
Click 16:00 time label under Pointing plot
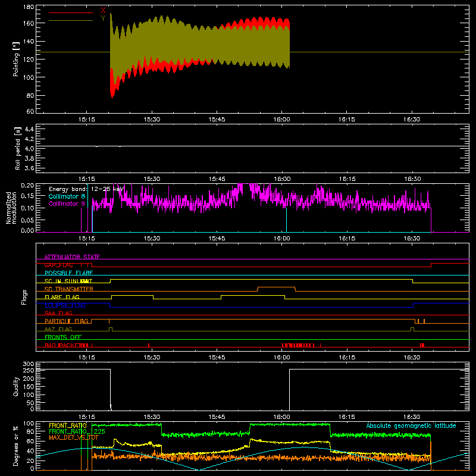point(281,120)
